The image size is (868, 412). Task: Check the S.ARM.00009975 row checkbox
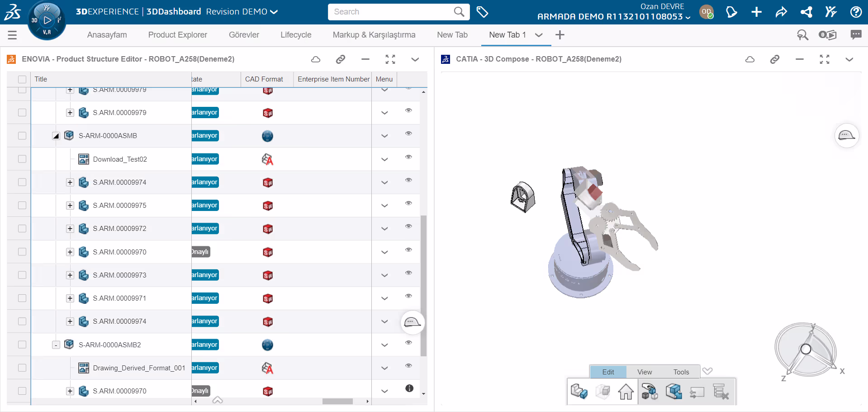tap(22, 206)
